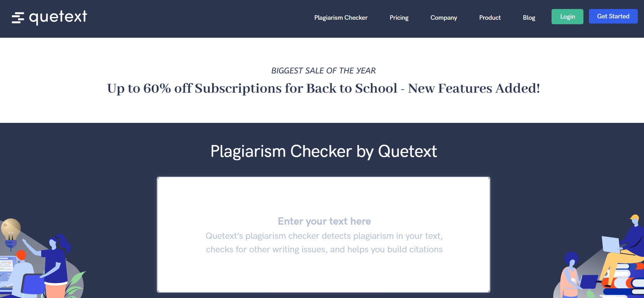This screenshot has height=298, width=644.
Task: Open the 60% off Subscriptions banner headline
Action: pos(323,89)
